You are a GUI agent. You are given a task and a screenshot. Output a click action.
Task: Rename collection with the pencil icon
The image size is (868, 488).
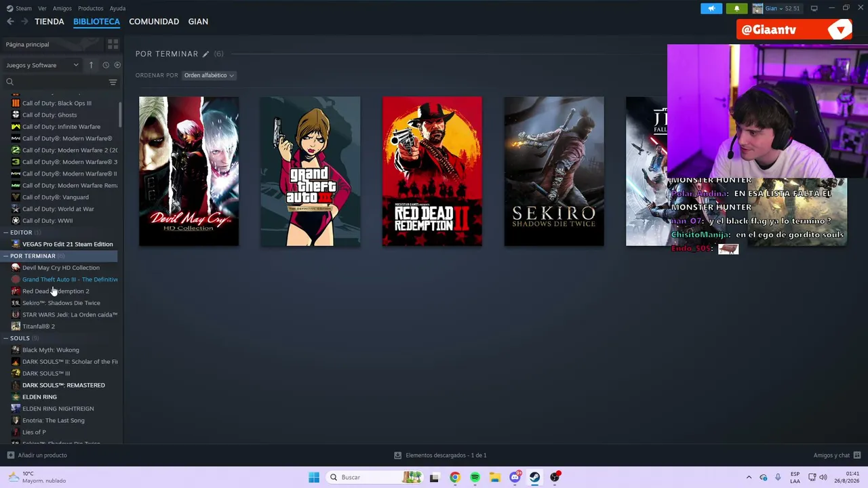[205, 54]
